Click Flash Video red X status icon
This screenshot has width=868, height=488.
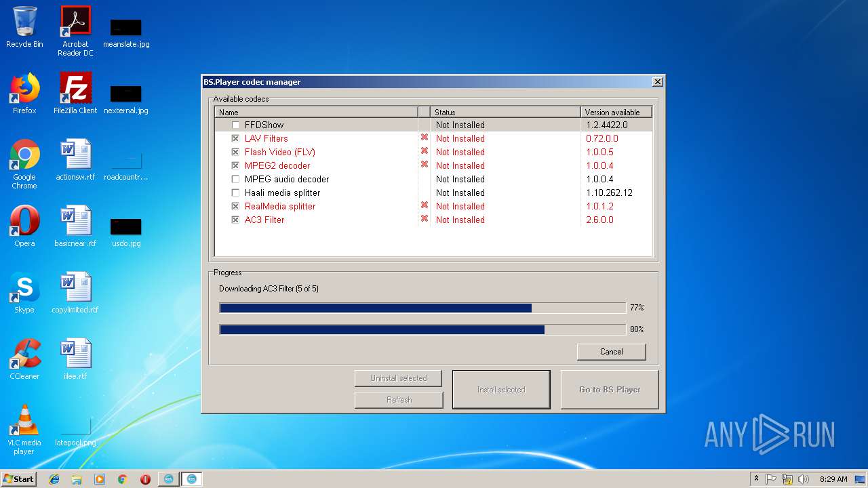pos(425,151)
